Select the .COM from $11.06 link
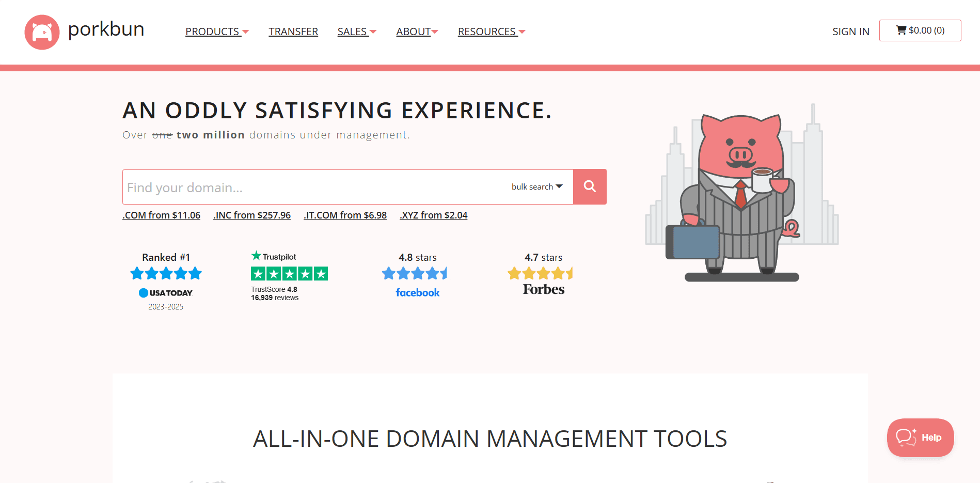This screenshot has width=980, height=483. tap(162, 215)
